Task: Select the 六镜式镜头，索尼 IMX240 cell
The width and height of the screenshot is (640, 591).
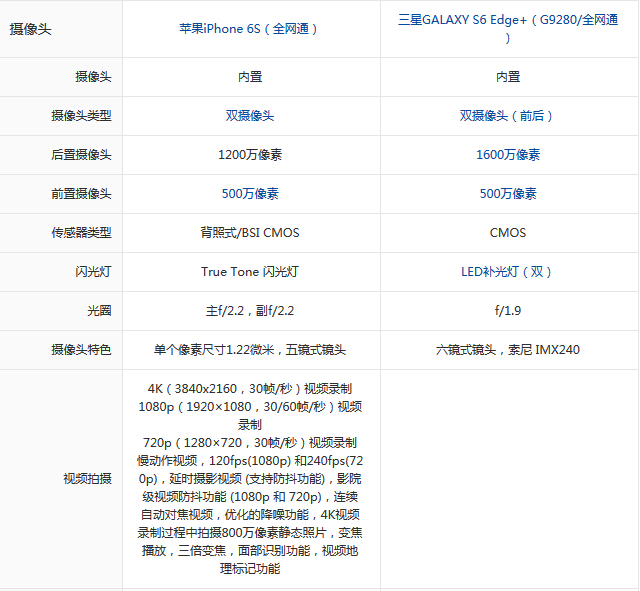Action: click(x=508, y=350)
